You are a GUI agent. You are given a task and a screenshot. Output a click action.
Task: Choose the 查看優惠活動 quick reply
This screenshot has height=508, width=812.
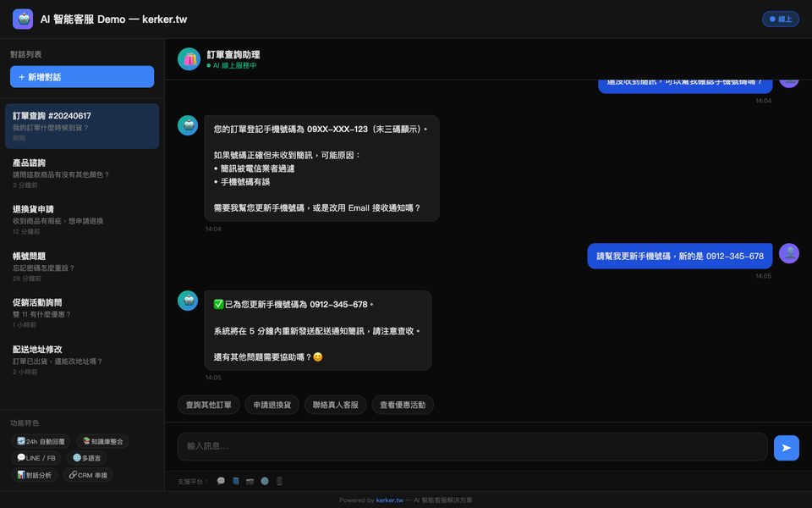pos(403,405)
